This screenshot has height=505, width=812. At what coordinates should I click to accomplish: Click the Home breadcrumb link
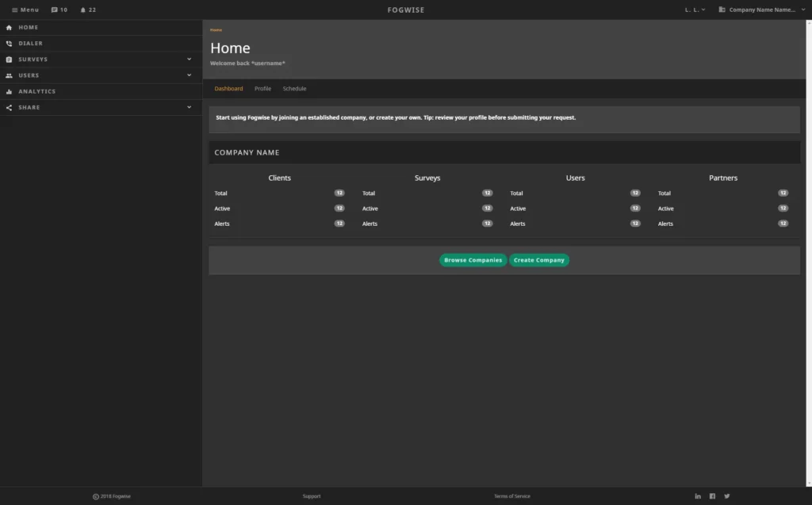(216, 30)
